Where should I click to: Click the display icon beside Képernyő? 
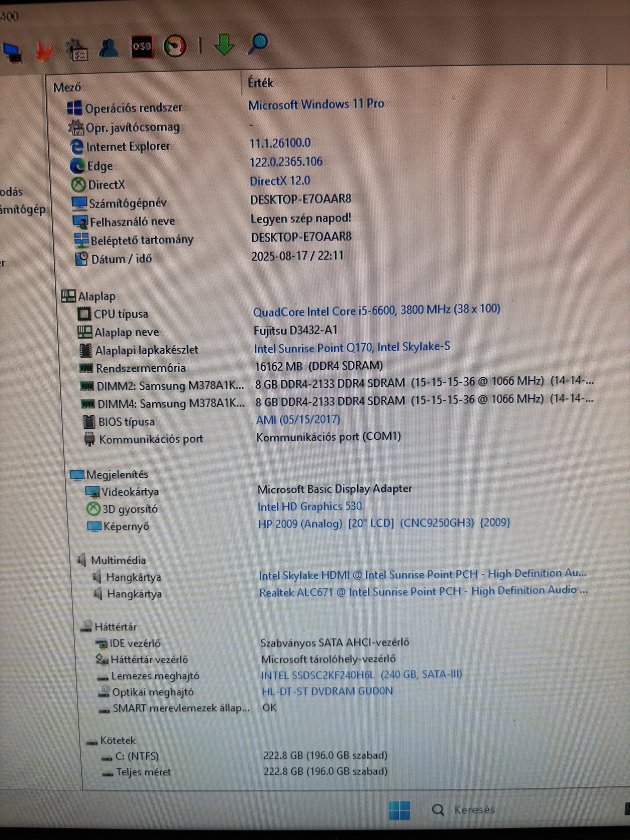94,526
